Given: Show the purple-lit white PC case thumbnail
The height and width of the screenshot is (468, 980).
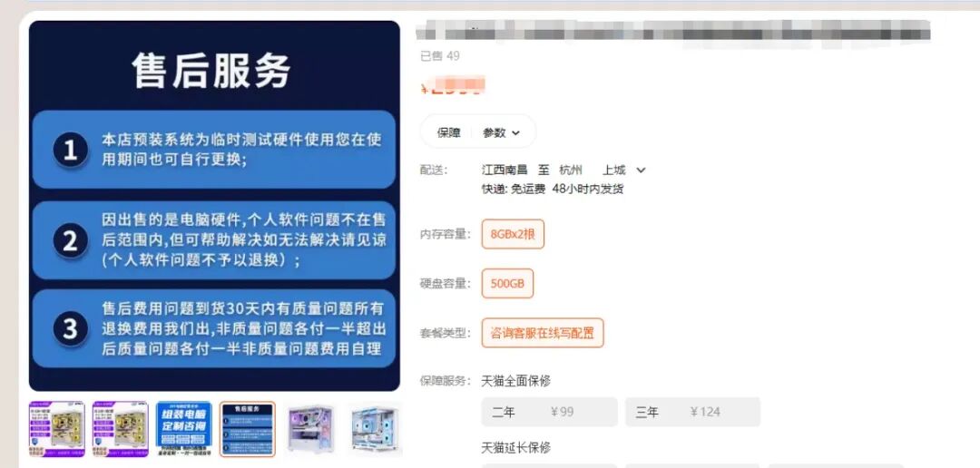Looking at the screenshot, I should 310,429.
